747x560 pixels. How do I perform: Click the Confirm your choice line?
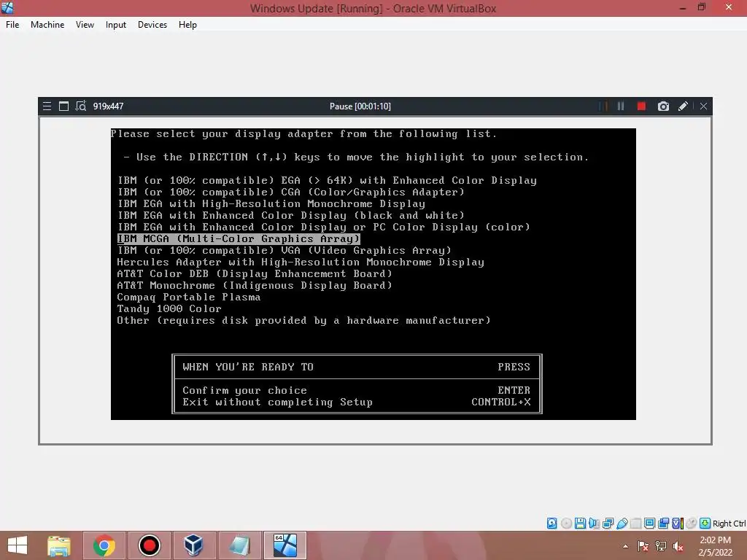356,391
